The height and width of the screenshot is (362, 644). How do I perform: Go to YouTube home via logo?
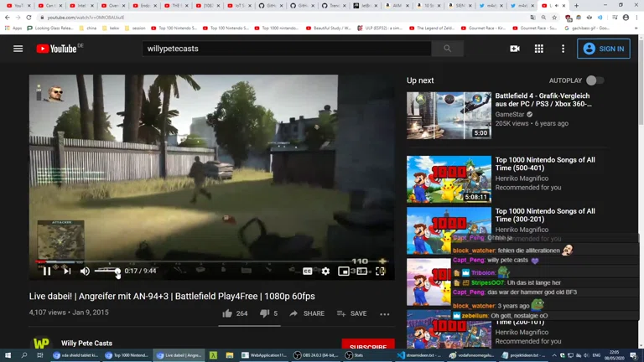point(57,49)
